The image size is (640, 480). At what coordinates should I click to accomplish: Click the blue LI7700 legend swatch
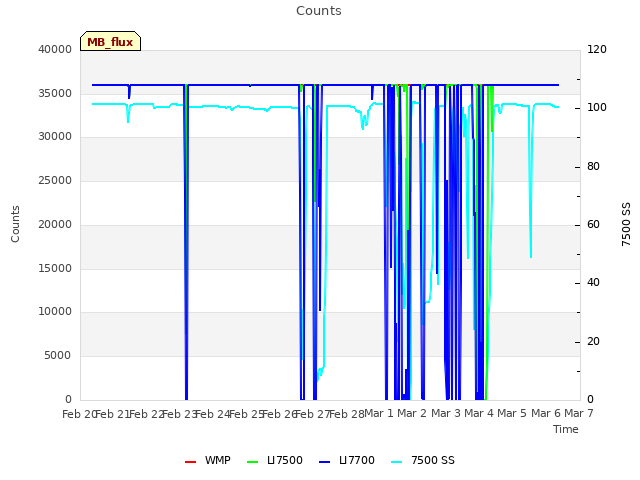[324, 461]
